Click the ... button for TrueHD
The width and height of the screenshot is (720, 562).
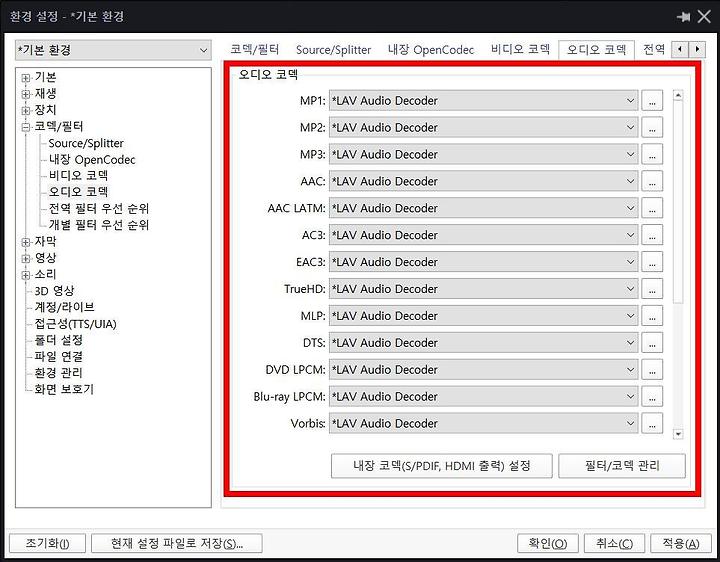click(652, 289)
